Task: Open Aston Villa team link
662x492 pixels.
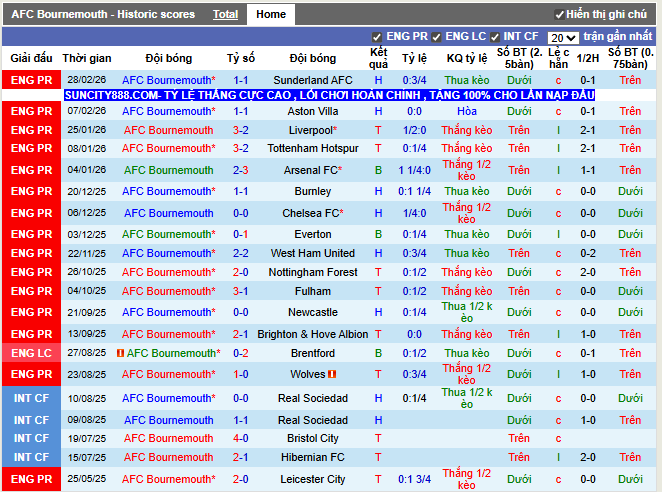Action: [313, 111]
